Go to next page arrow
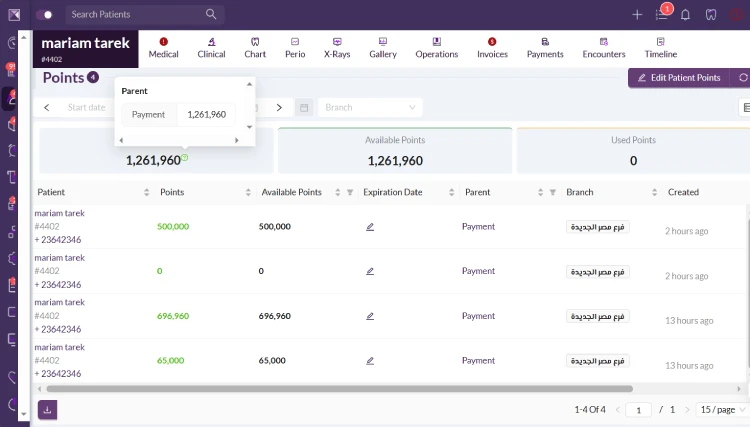Viewport: 750px width, 427px height. (687, 410)
